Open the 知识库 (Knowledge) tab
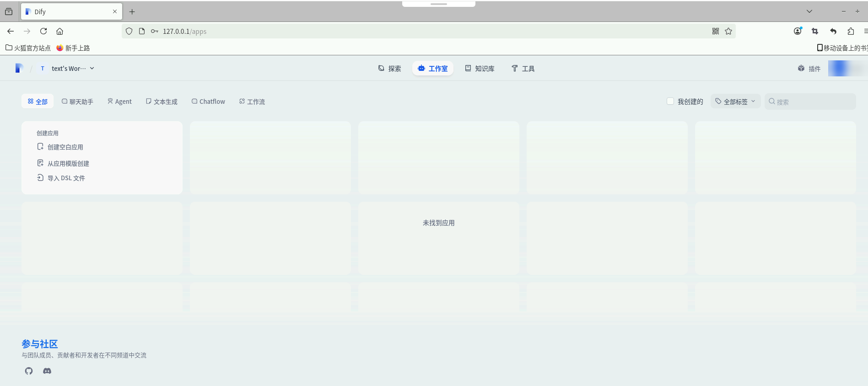Screen dimensions: 868x386 pyautogui.click(x=480, y=69)
